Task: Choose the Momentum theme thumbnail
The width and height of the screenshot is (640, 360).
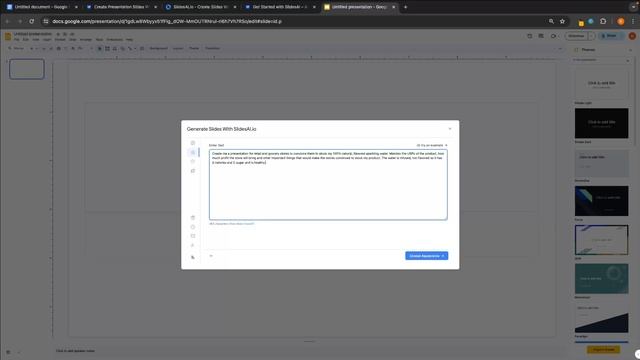Action: 602,279
